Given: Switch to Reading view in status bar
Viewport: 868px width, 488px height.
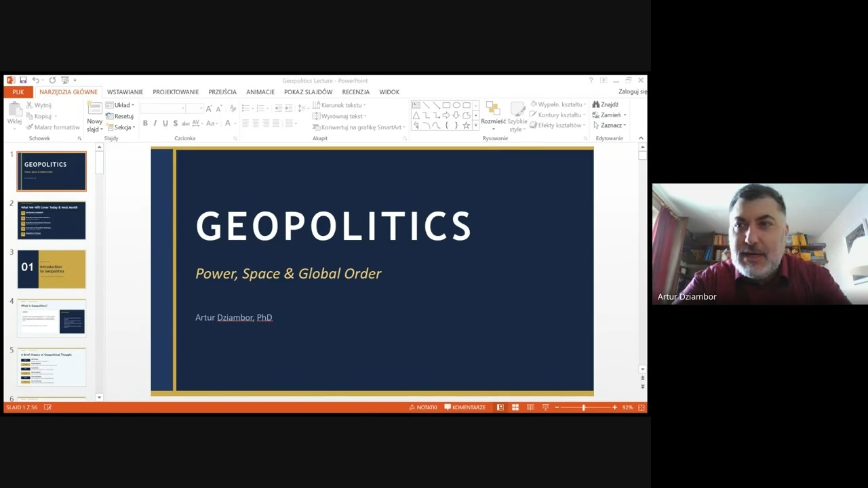Looking at the screenshot, I should pyautogui.click(x=530, y=407).
